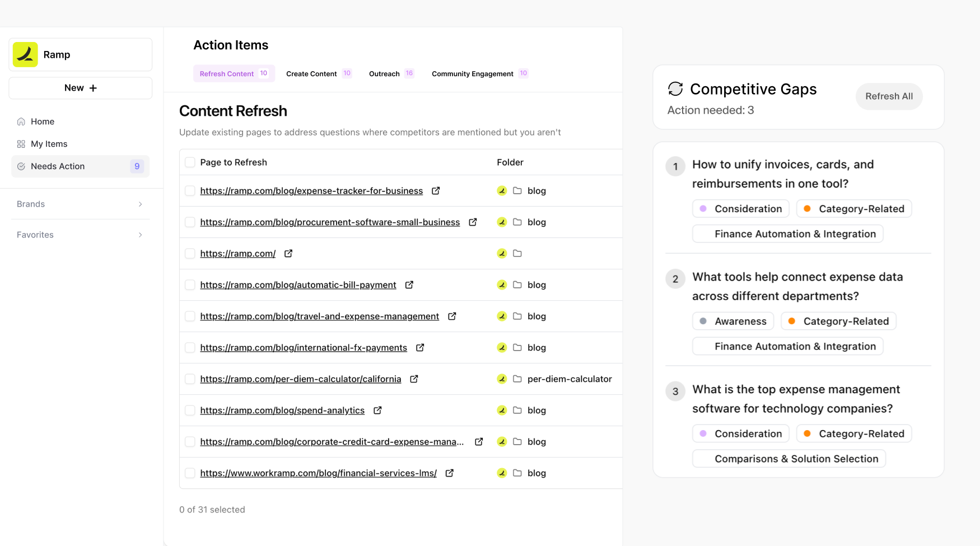This screenshot has width=980, height=546.
Task: Switch to the Create Content tab
Action: point(318,73)
